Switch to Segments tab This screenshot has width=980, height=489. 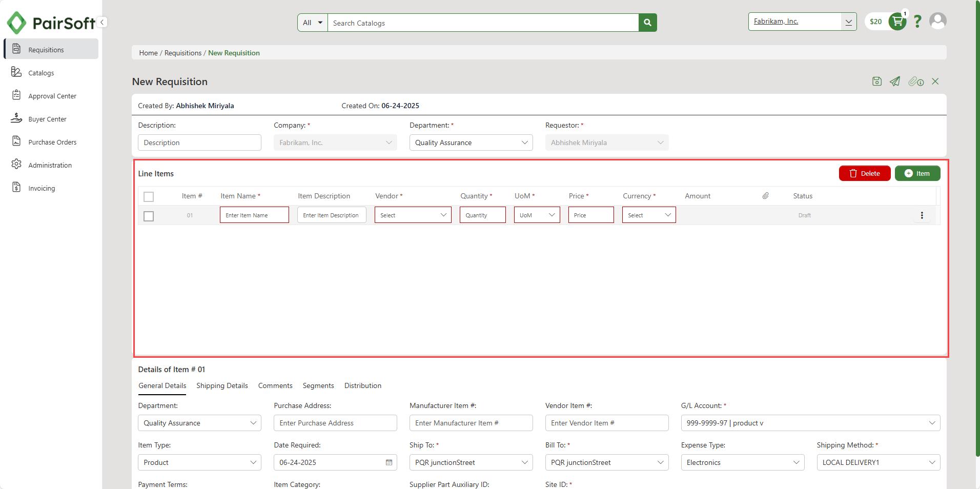pos(318,385)
